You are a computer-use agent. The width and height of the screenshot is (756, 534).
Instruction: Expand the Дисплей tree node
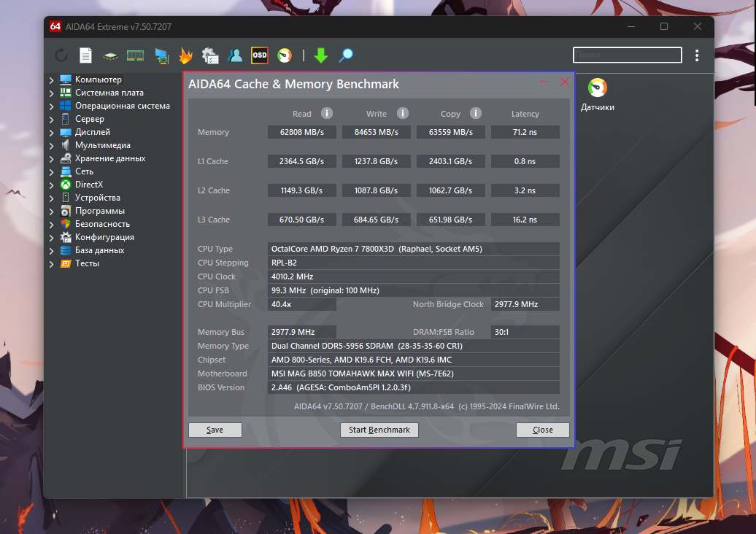point(52,133)
